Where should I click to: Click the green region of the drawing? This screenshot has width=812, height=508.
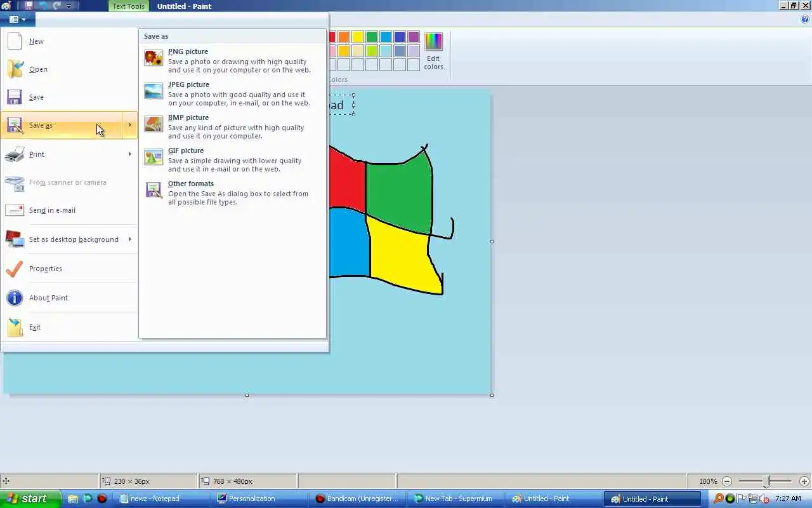(400, 194)
